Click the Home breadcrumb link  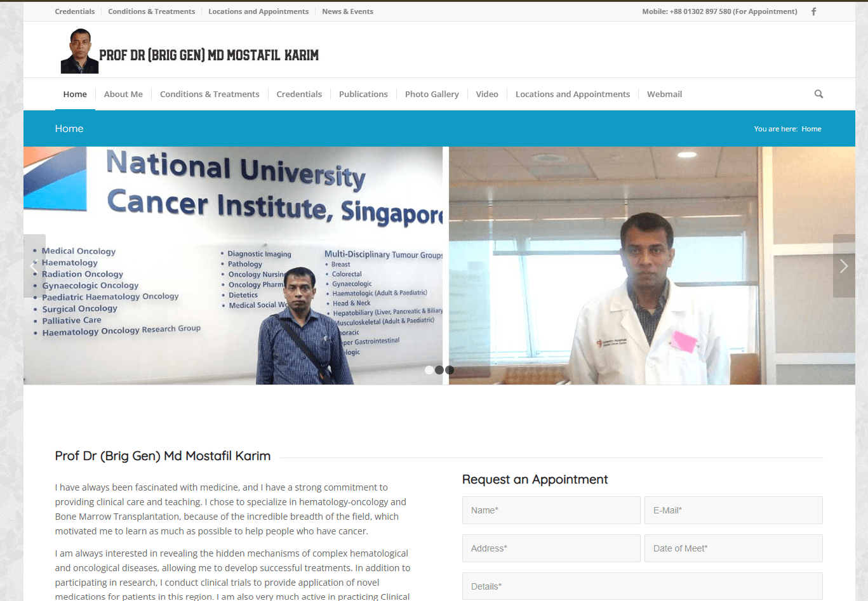[811, 129]
